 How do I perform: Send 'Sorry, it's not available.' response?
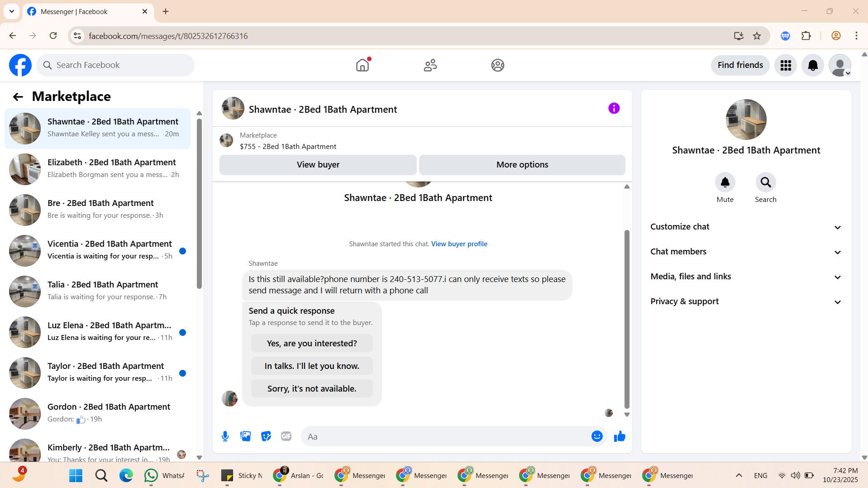(312, 389)
